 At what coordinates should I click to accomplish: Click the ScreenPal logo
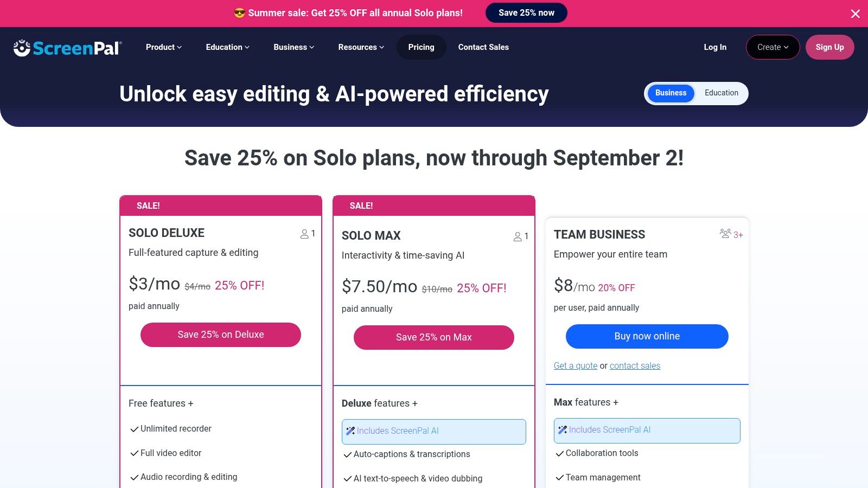68,48
